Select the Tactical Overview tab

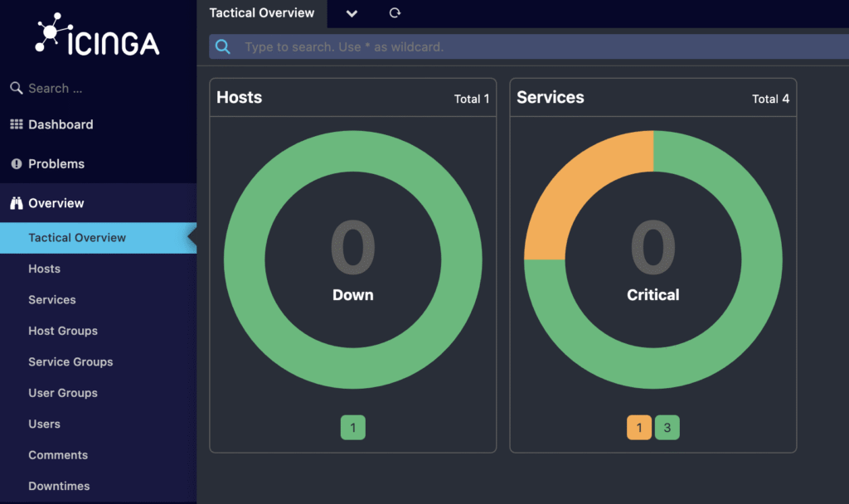coord(261,13)
